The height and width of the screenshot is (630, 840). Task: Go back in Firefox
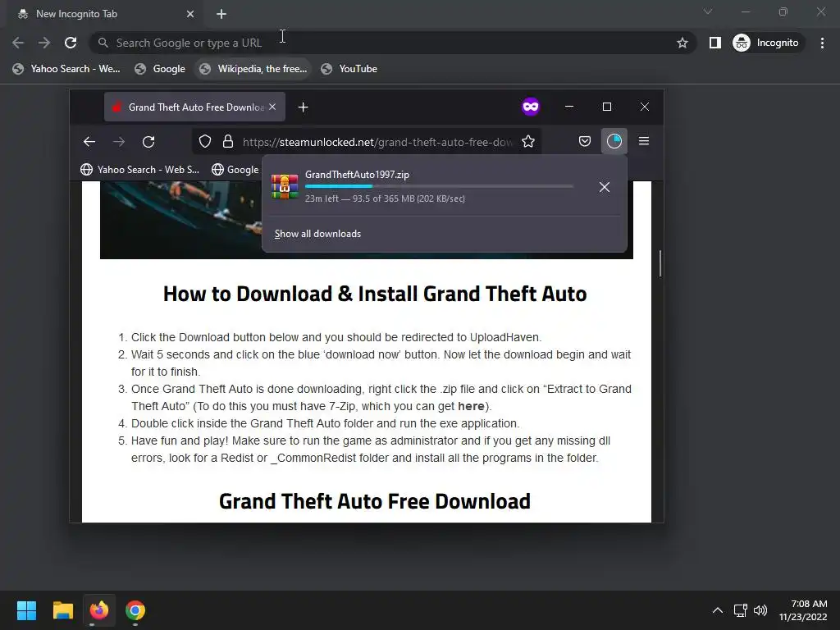89,141
